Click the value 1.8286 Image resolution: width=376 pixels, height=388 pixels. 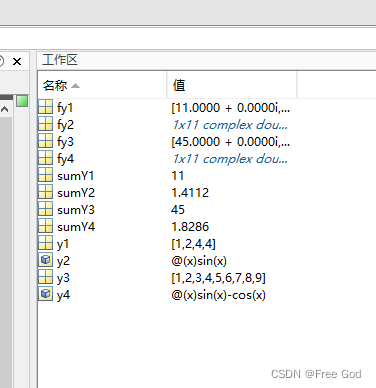pos(190,227)
